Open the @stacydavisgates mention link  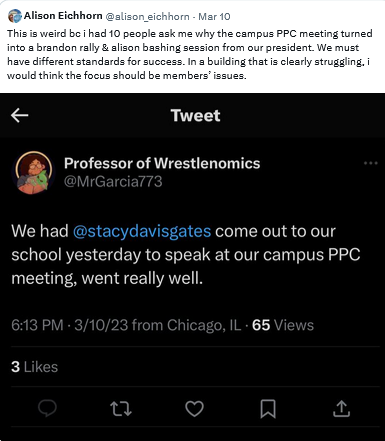142,231
